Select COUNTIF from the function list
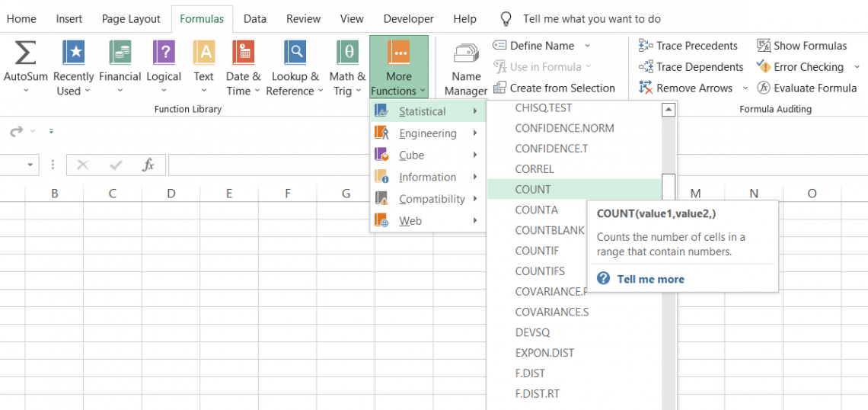 coord(537,251)
